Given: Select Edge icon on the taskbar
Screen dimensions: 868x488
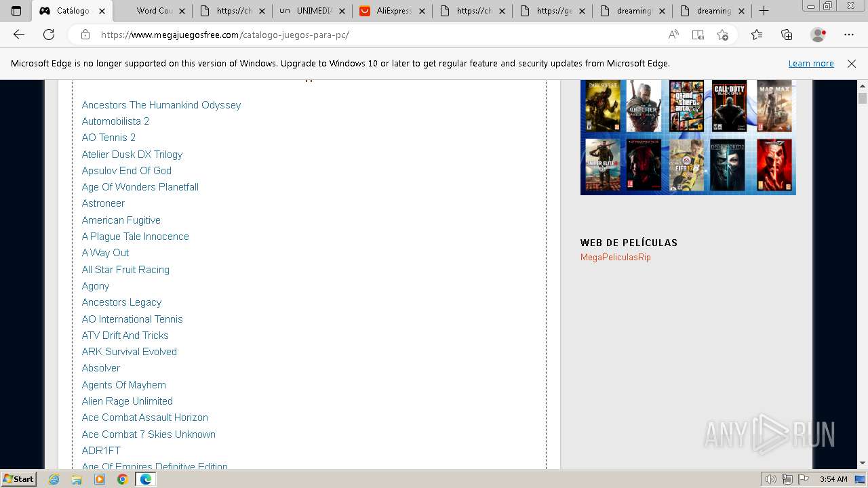Looking at the screenshot, I should click(145, 479).
